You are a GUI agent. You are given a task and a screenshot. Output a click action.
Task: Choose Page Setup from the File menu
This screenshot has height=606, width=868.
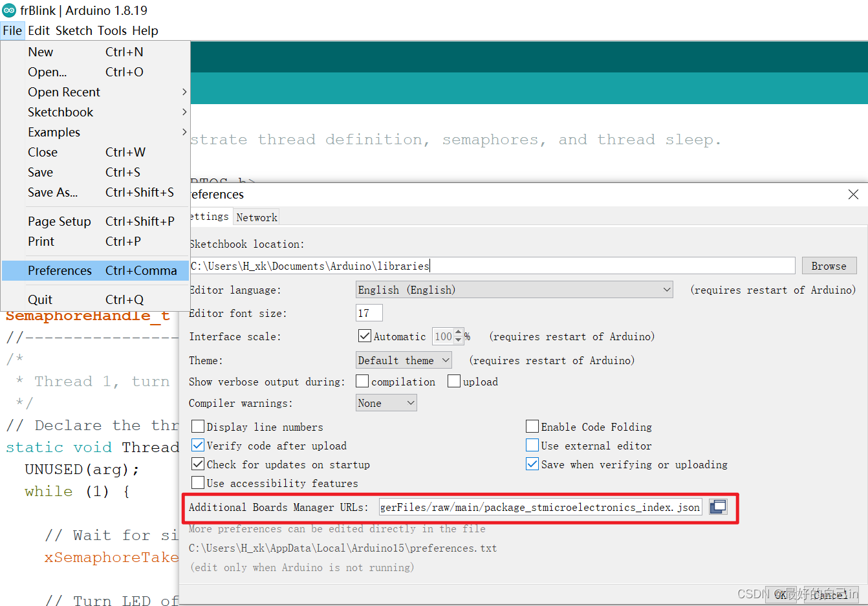95,221
